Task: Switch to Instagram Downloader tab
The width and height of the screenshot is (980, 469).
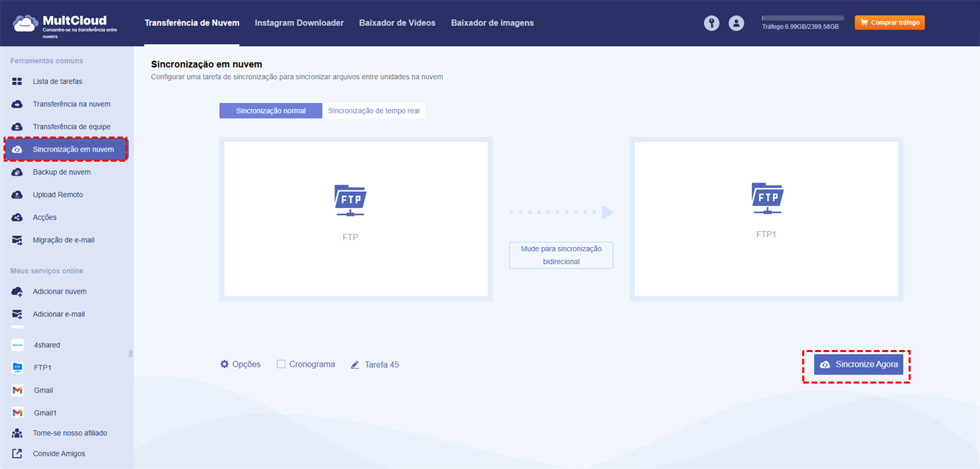Action: click(299, 23)
